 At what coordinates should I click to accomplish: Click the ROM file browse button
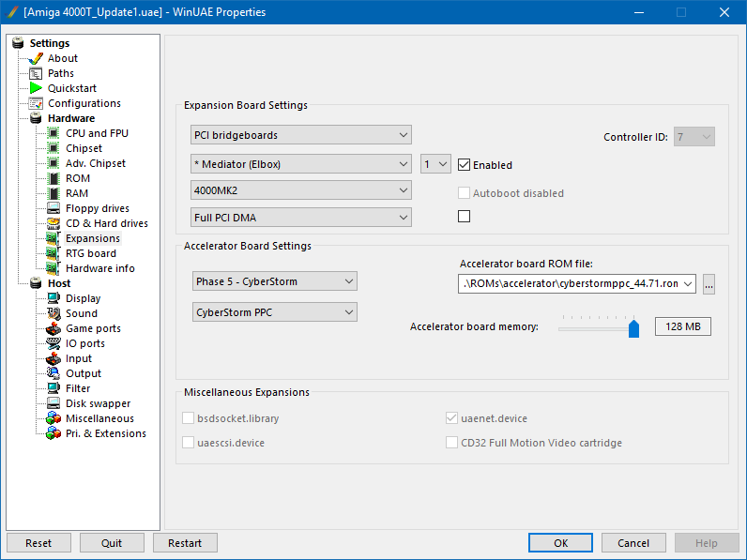[709, 284]
